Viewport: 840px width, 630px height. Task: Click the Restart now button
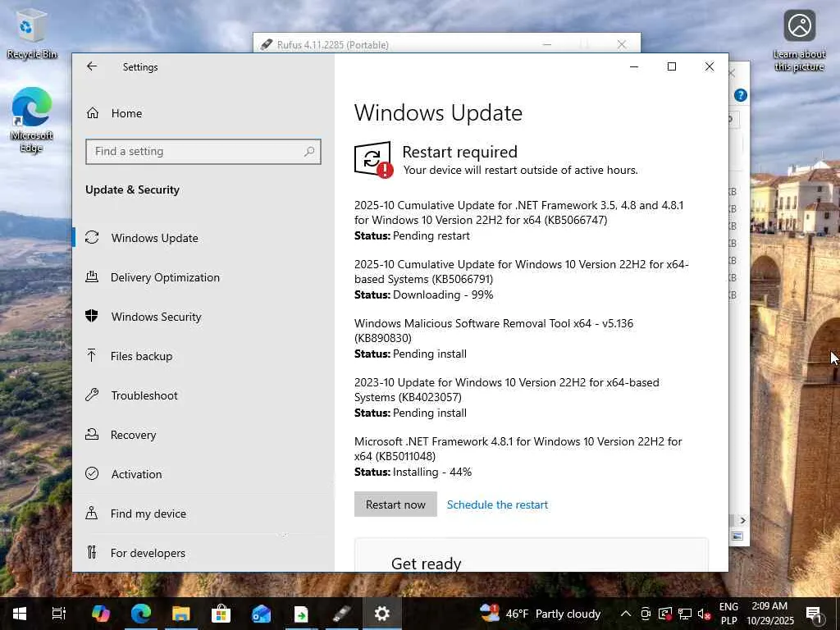395,504
